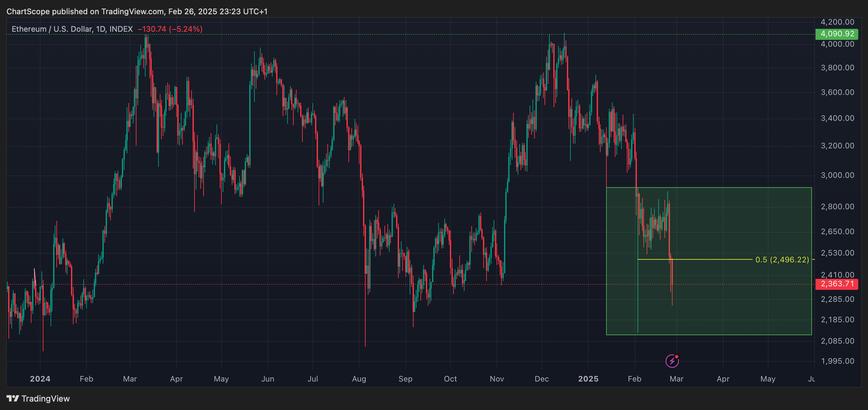The height and width of the screenshot is (410, 868).
Task: Click the purple lightning bolt event icon
Action: 672,361
